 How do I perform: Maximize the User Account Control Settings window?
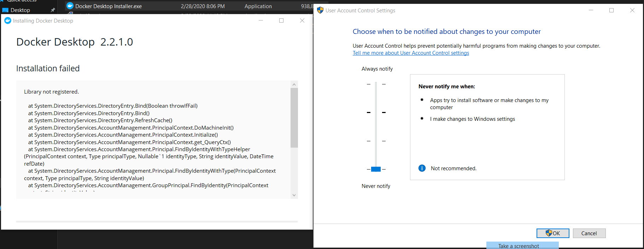click(611, 10)
